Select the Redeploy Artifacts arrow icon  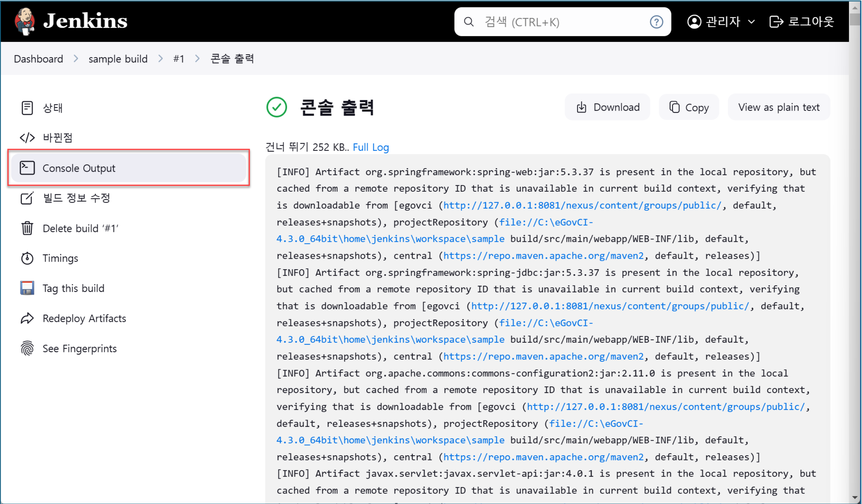(27, 318)
